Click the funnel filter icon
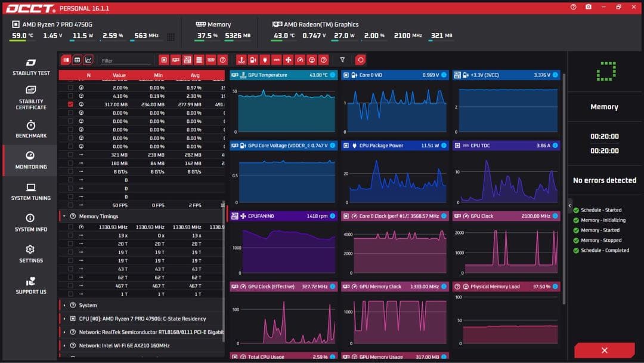The width and height of the screenshot is (644, 363). [x=342, y=60]
